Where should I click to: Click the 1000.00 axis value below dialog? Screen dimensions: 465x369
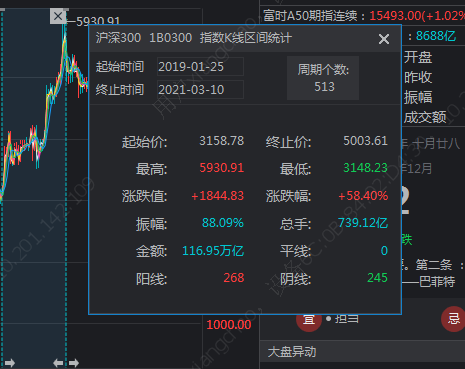229,325
